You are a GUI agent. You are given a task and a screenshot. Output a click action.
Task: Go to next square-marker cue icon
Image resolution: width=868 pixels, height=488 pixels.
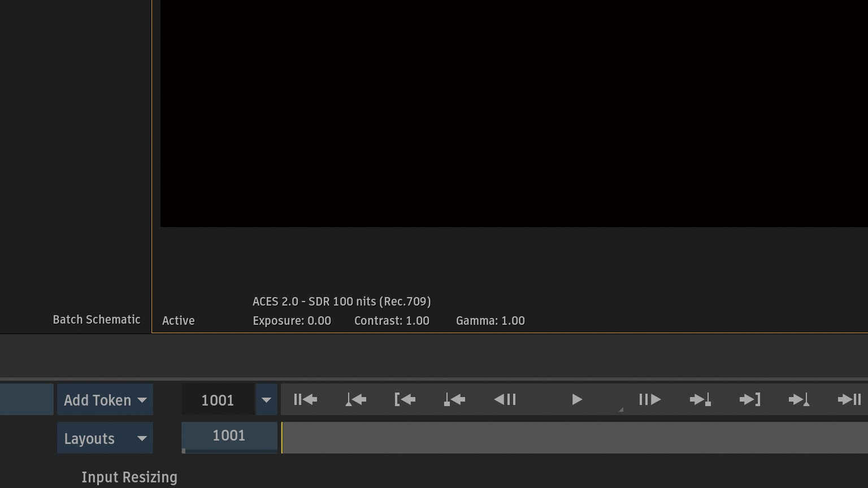point(700,400)
